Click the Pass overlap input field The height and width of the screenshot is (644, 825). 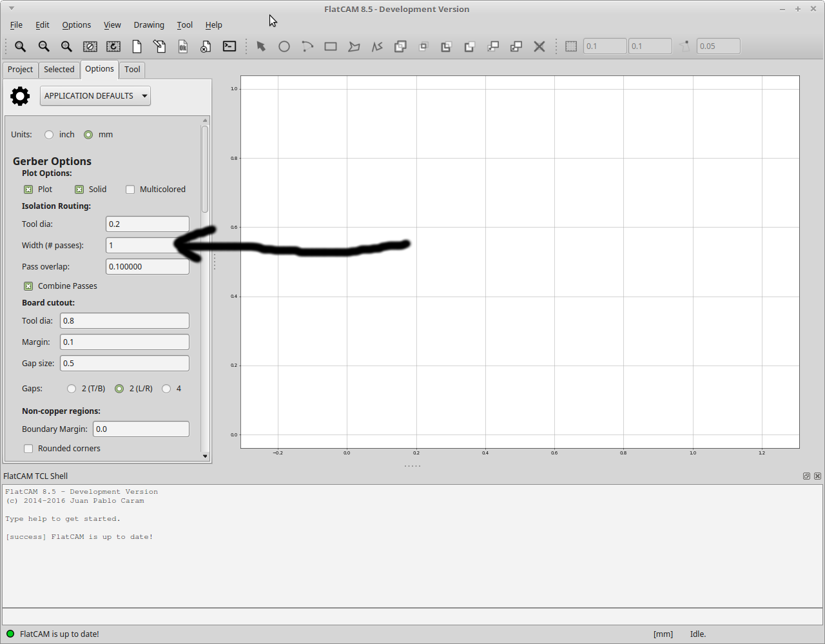click(x=148, y=267)
